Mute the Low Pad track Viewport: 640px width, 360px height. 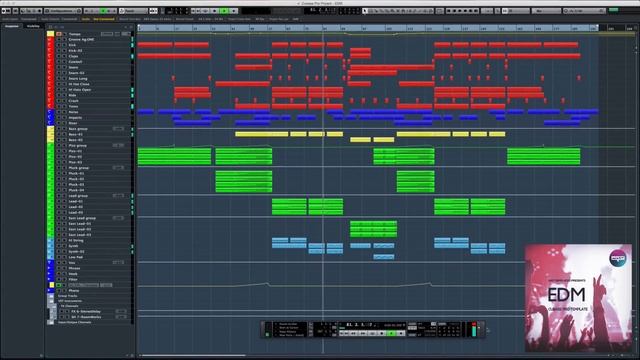pyautogui.click(x=59, y=257)
